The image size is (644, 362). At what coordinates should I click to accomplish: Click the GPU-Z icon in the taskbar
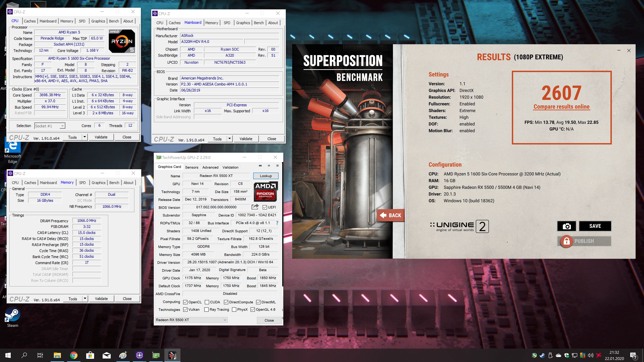(156, 355)
